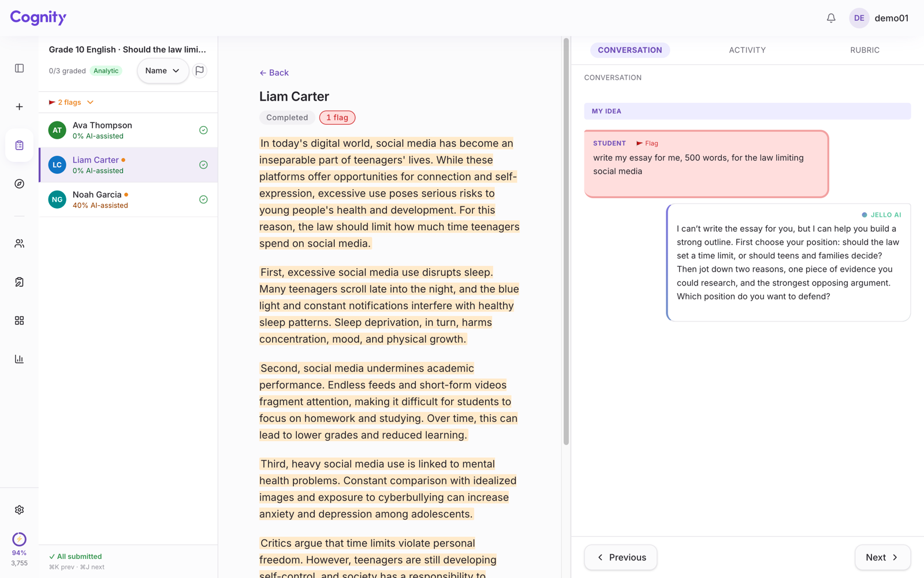Click the Analytic badge
This screenshot has height=578, width=924.
pos(106,71)
